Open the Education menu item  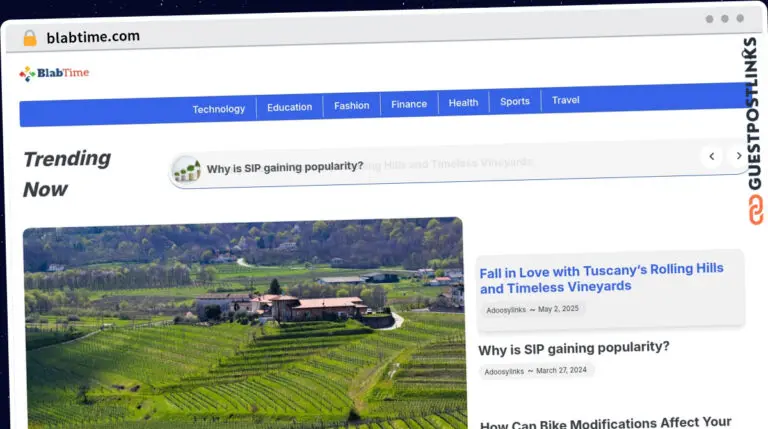click(289, 107)
